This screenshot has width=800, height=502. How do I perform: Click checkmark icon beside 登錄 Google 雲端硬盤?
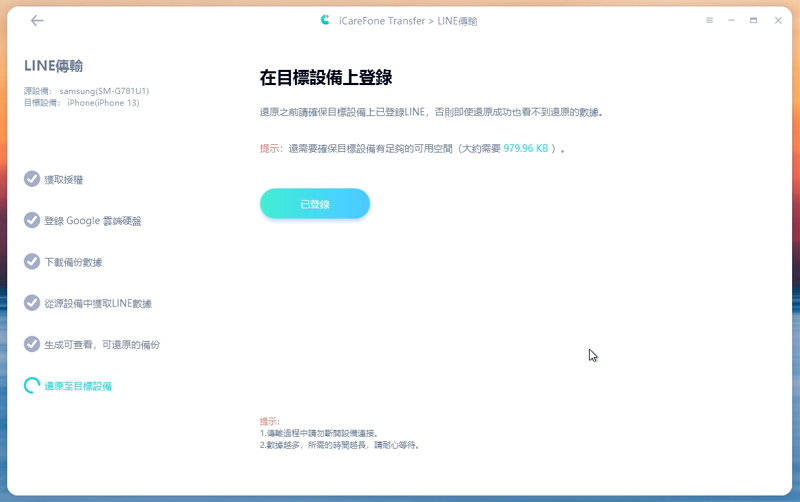click(32, 220)
